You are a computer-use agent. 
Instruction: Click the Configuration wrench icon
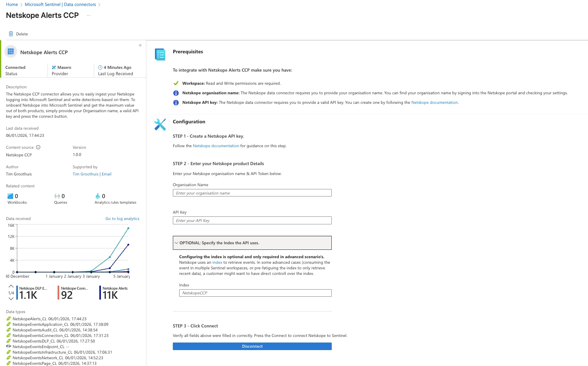tap(160, 125)
